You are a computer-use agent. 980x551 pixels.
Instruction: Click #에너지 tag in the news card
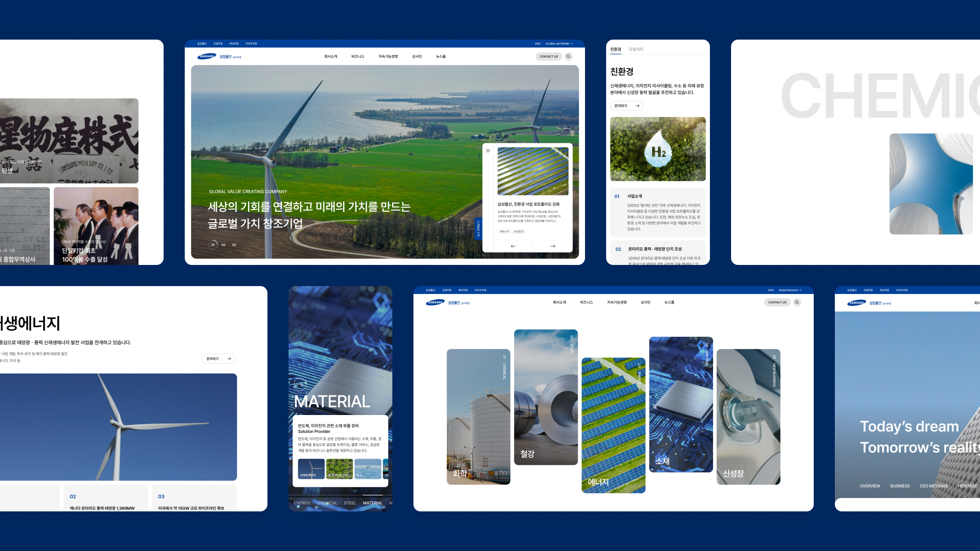pyautogui.click(x=504, y=231)
